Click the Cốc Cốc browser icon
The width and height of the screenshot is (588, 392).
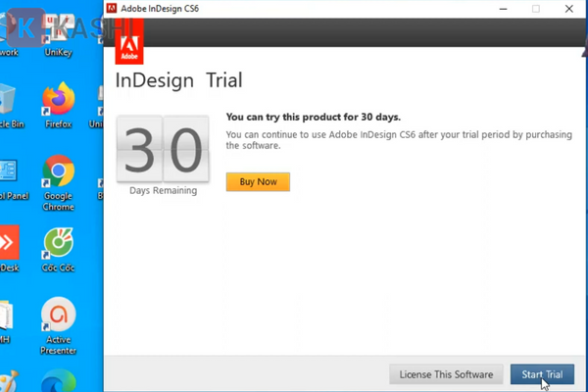[x=58, y=244]
